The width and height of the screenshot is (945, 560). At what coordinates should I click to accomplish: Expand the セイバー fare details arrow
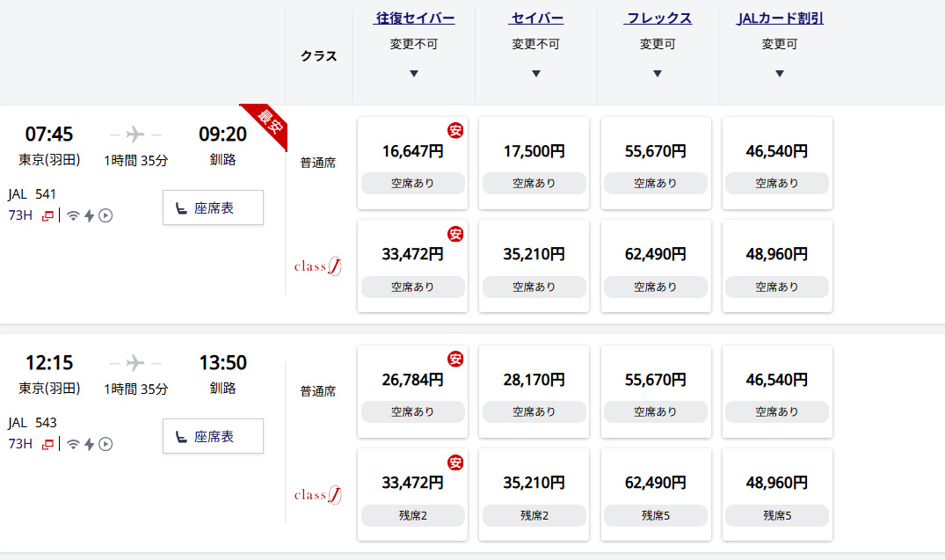coord(536,74)
